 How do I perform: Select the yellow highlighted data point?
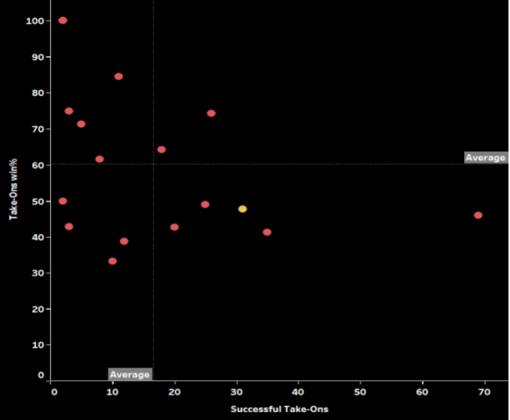(243, 209)
